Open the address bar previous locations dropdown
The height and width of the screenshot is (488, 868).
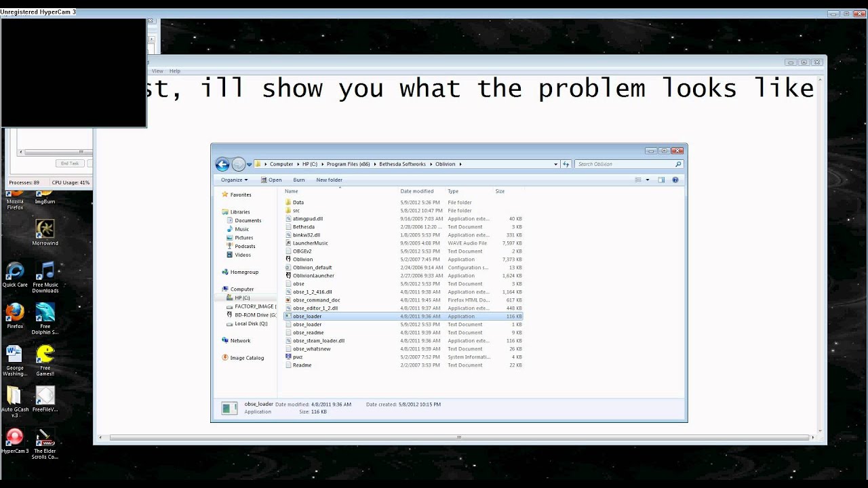point(556,164)
